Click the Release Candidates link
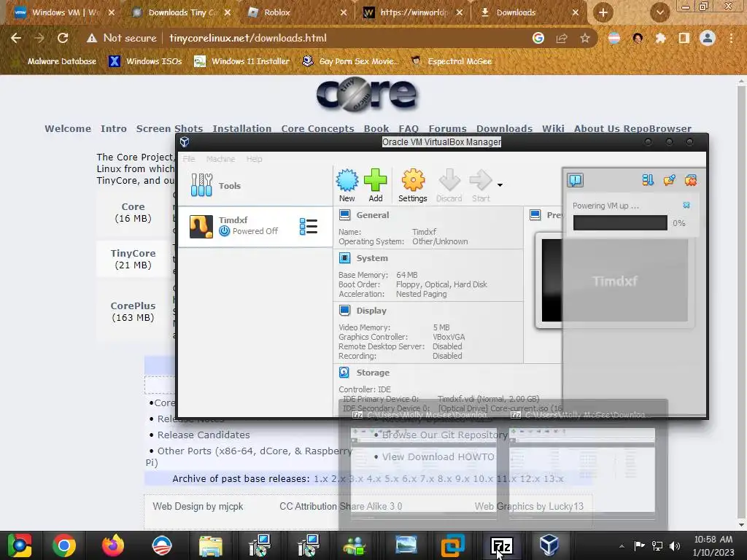Image resolution: width=747 pixels, height=560 pixels. coord(204,435)
